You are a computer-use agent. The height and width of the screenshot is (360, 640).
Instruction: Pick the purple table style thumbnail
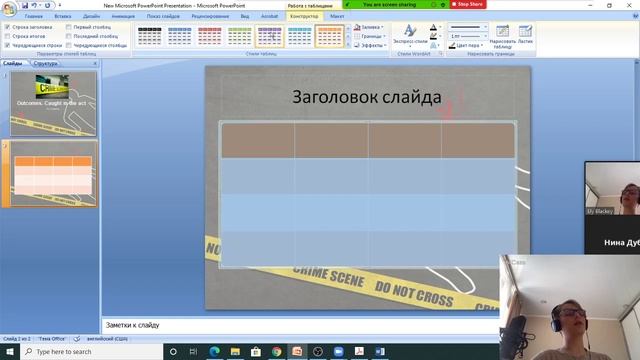(x=269, y=36)
